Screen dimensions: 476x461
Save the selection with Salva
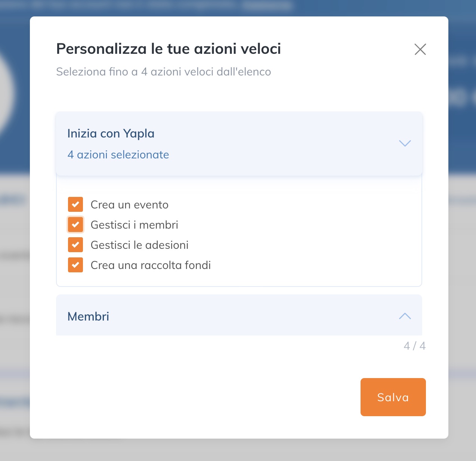[393, 397]
